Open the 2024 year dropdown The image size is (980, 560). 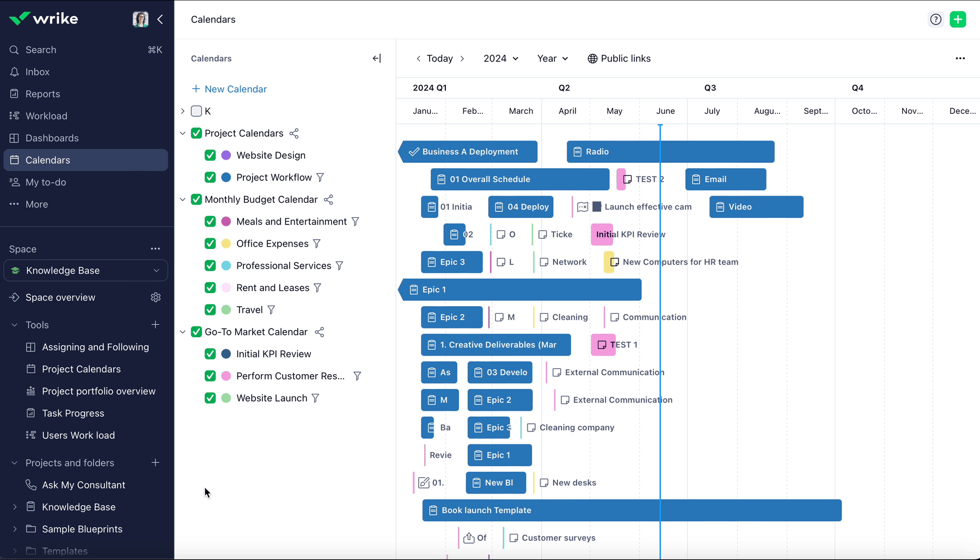click(500, 58)
